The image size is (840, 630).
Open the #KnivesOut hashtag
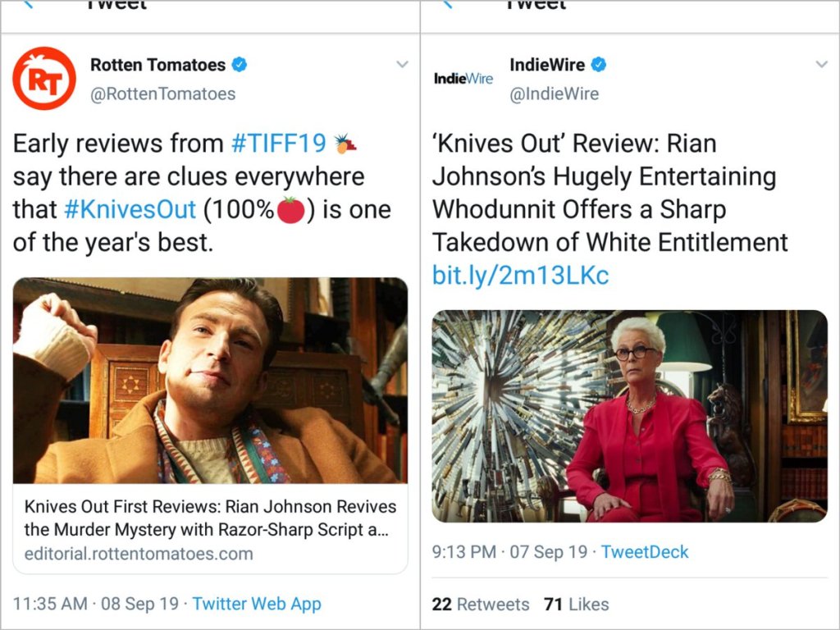(130, 209)
